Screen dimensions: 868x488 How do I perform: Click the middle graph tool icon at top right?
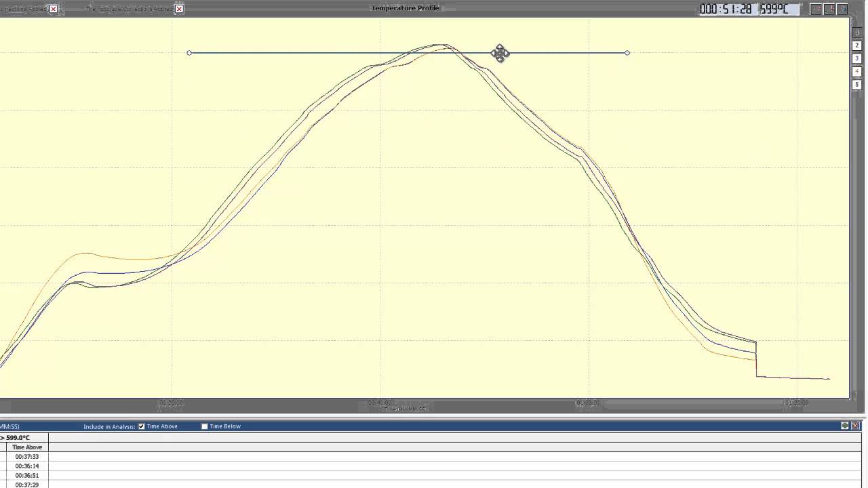pyautogui.click(x=829, y=9)
